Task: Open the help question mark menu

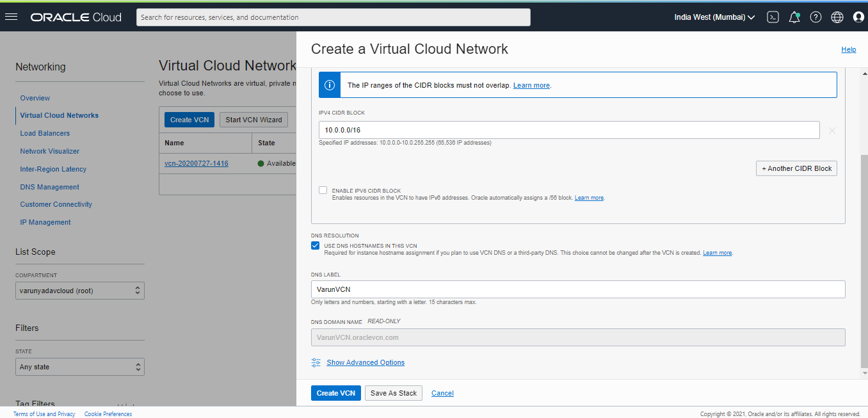Action: 816,17
